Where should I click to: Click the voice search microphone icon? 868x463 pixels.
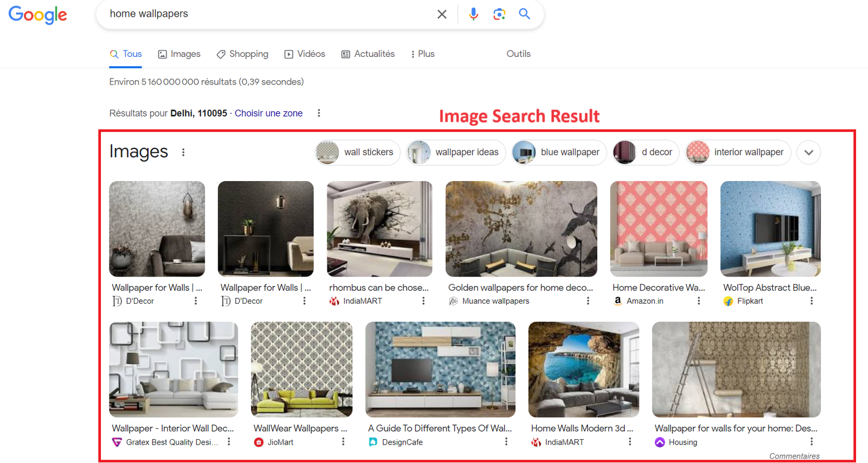click(x=473, y=14)
